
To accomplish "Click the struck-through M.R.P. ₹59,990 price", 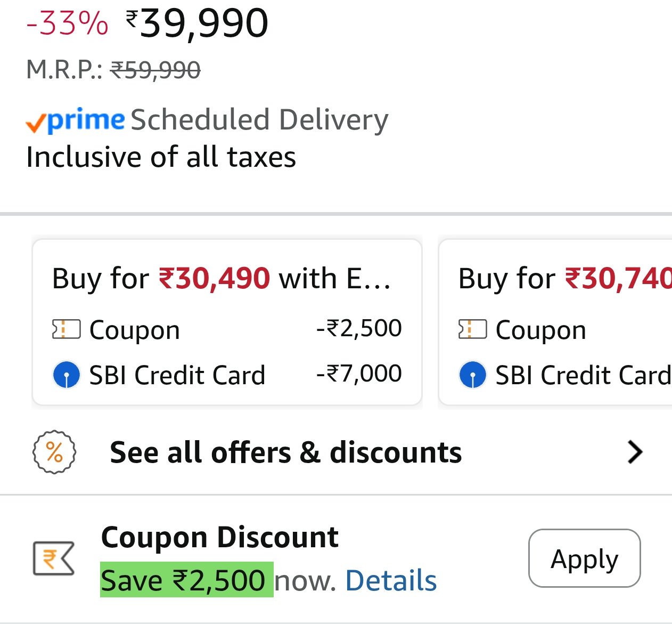I will tap(155, 70).
